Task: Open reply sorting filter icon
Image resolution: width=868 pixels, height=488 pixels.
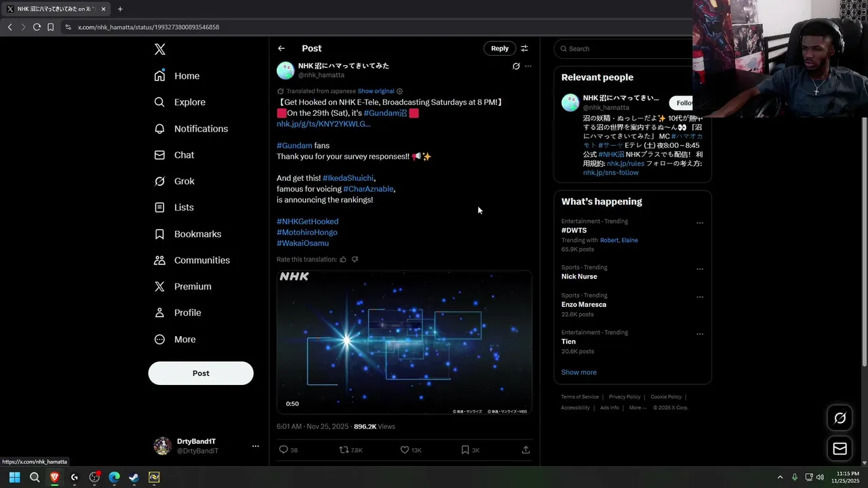Action: tap(524, 48)
